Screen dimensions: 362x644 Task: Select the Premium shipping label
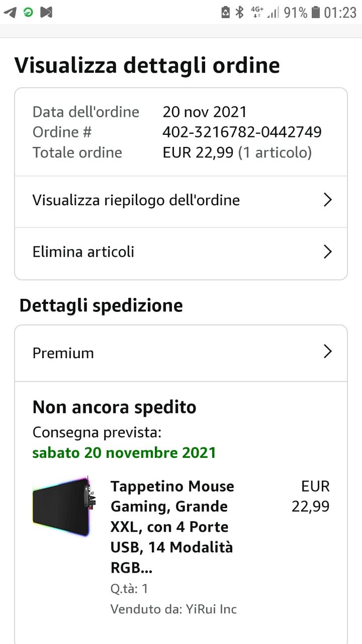(63, 353)
